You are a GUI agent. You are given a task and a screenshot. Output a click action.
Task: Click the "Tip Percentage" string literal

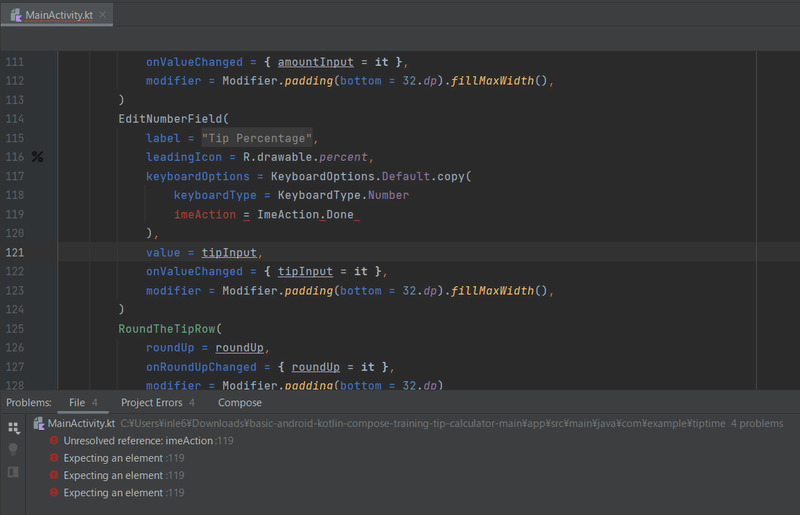[257, 138]
